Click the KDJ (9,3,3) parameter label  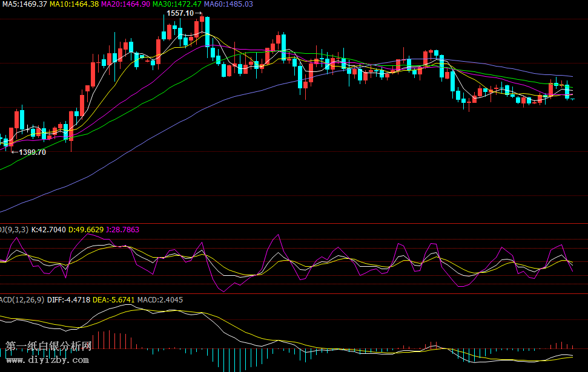pyautogui.click(x=15, y=230)
